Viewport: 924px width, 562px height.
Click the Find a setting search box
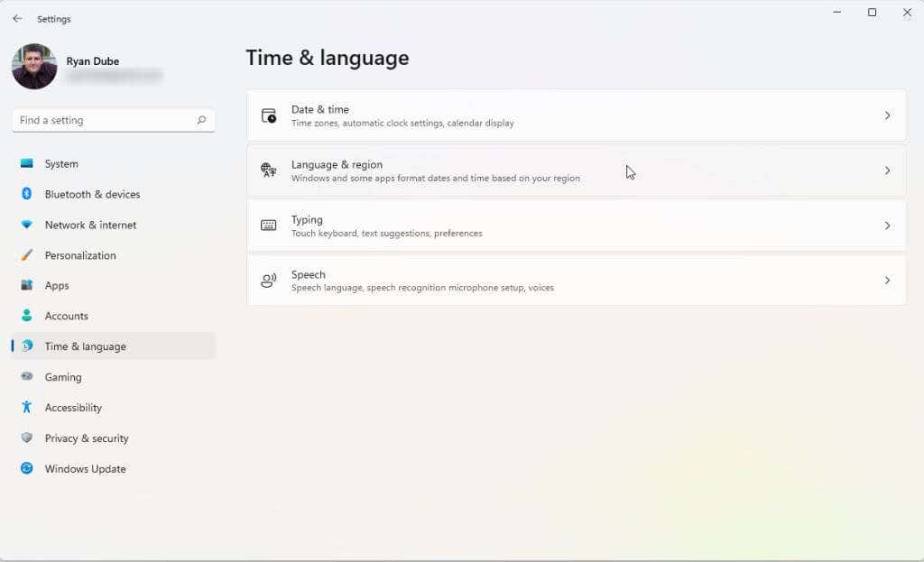113,120
